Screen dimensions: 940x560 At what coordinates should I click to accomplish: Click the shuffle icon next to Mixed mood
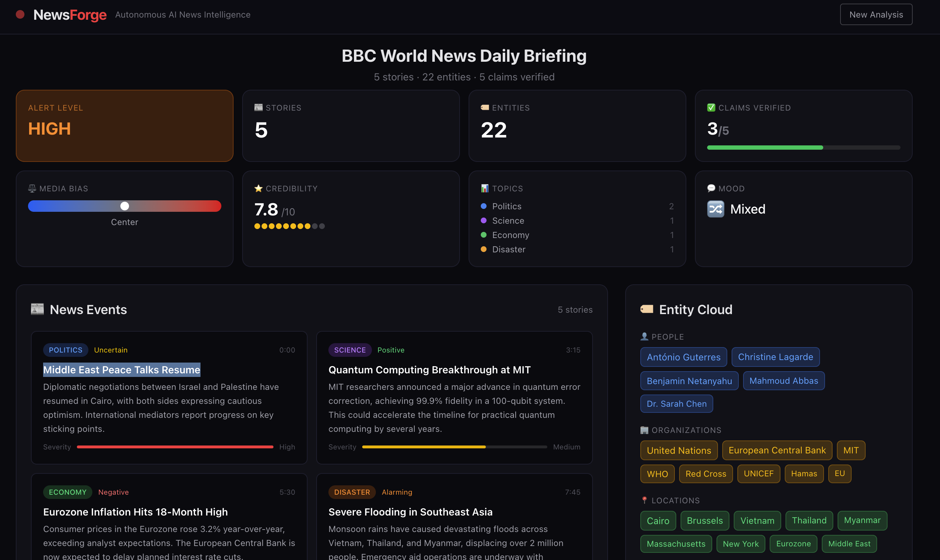coord(715,209)
